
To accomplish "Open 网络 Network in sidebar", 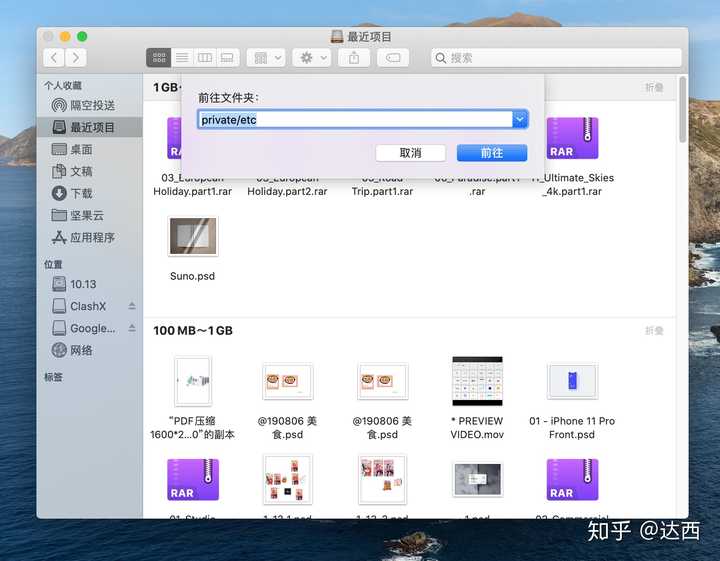I will (x=90, y=350).
